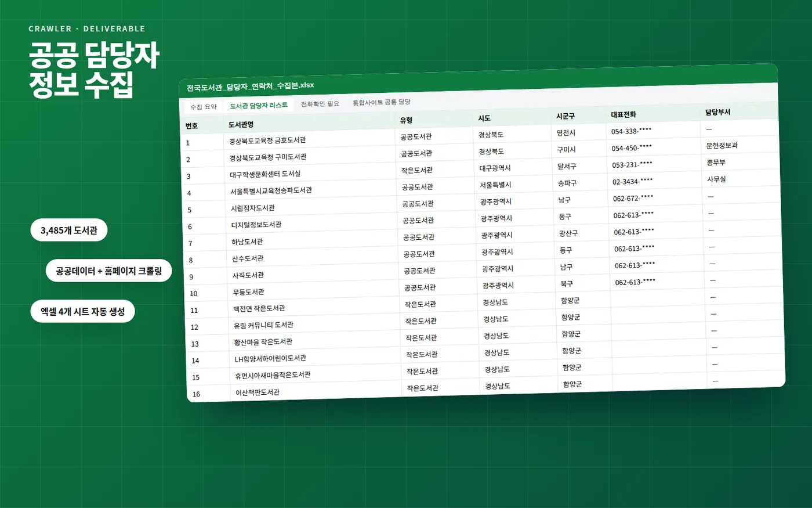Click the 송파구 district cell
Screen dimensions: 812x508
(x=568, y=183)
